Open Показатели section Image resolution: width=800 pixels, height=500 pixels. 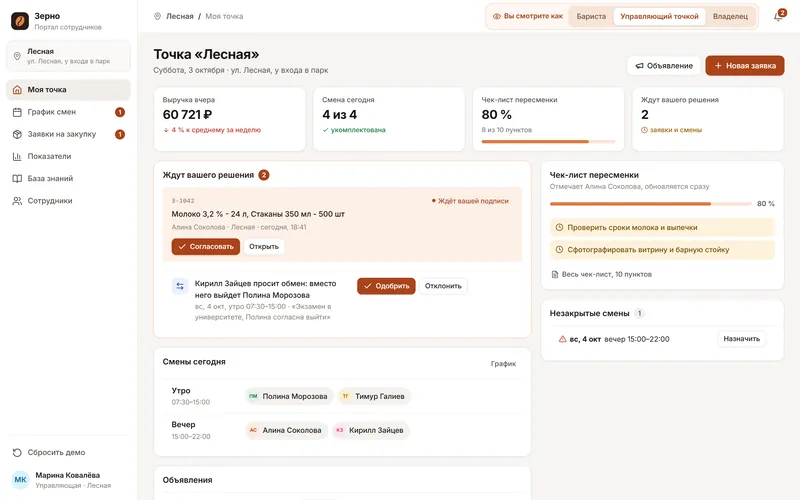click(68, 157)
